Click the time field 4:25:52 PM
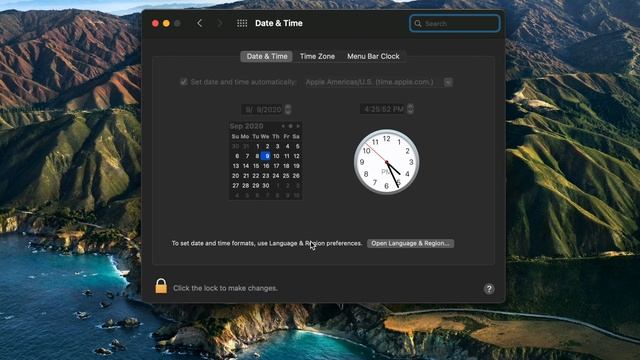This screenshot has height=360, width=640. click(383, 109)
